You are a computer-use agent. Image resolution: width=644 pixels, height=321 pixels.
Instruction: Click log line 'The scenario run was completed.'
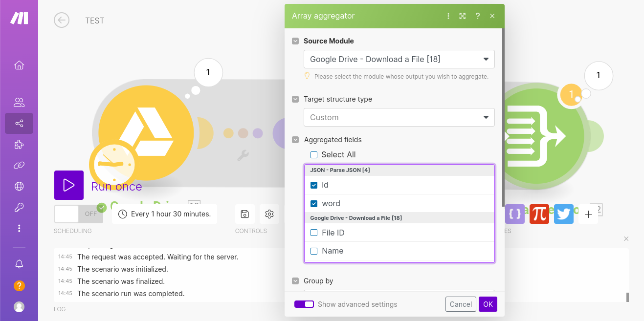(x=131, y=294)
